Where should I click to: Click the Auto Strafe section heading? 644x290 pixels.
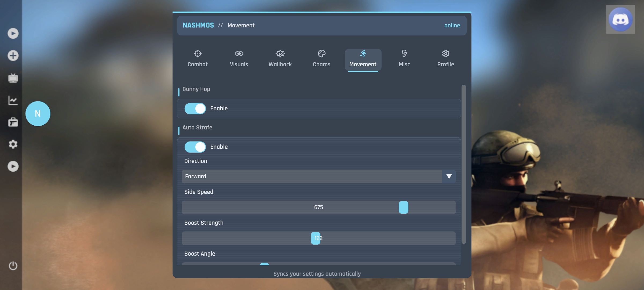point(197,128)
